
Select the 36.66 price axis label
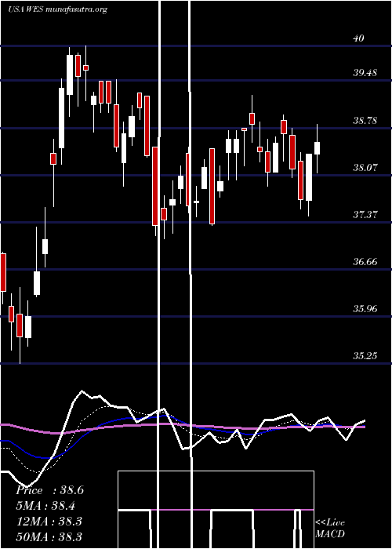(x=365, y=261)
